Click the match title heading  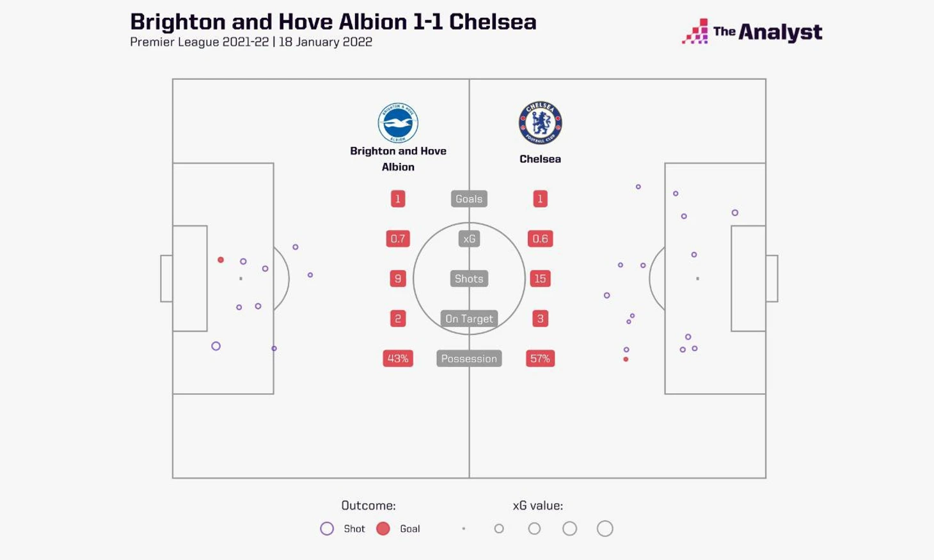pos(333,22)
